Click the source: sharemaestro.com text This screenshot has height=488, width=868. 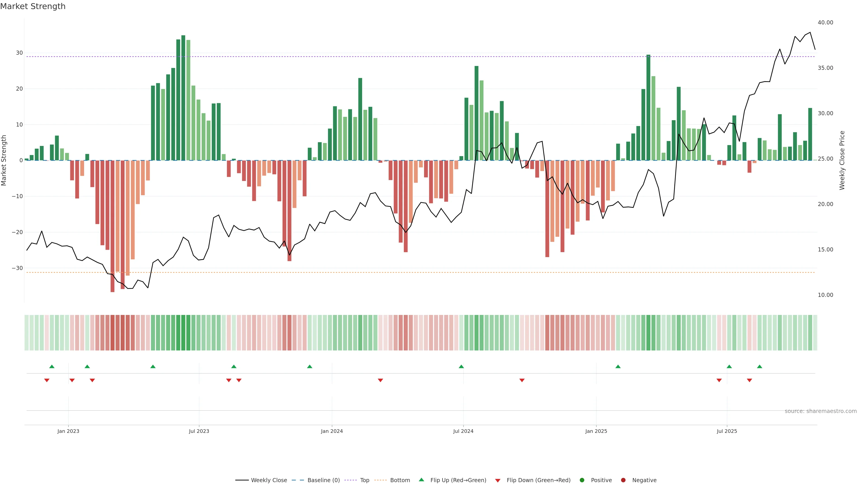coord(821,411)
